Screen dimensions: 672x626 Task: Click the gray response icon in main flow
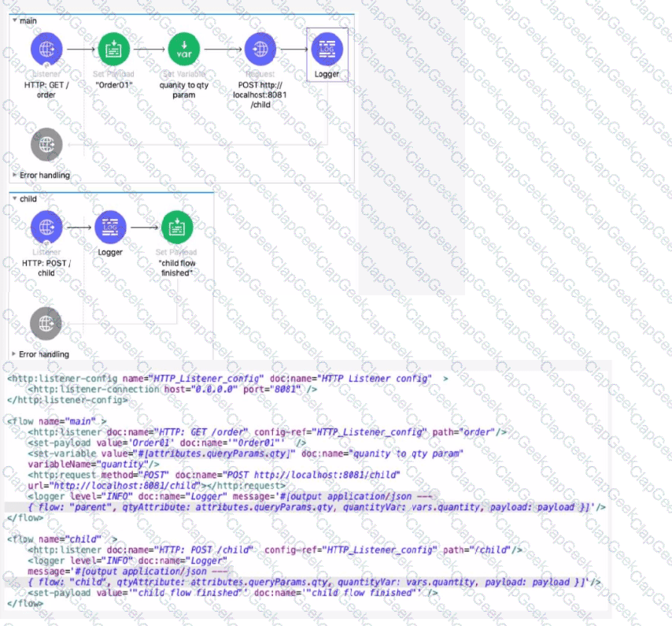pos(47,144)
